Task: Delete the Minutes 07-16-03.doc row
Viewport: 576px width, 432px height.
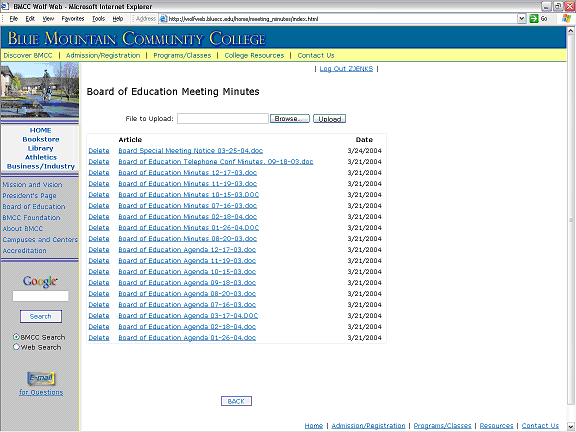Action: pos(99,206)
